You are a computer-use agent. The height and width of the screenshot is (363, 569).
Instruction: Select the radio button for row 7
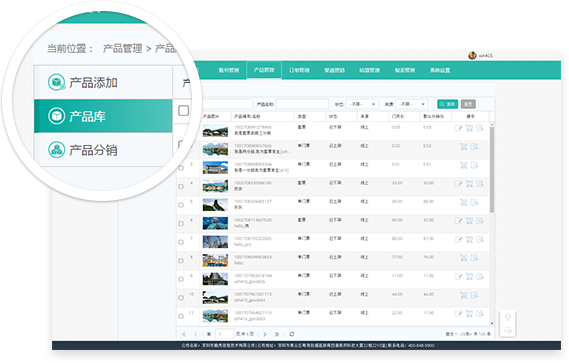pyautogui.click(x=181, y=242)
